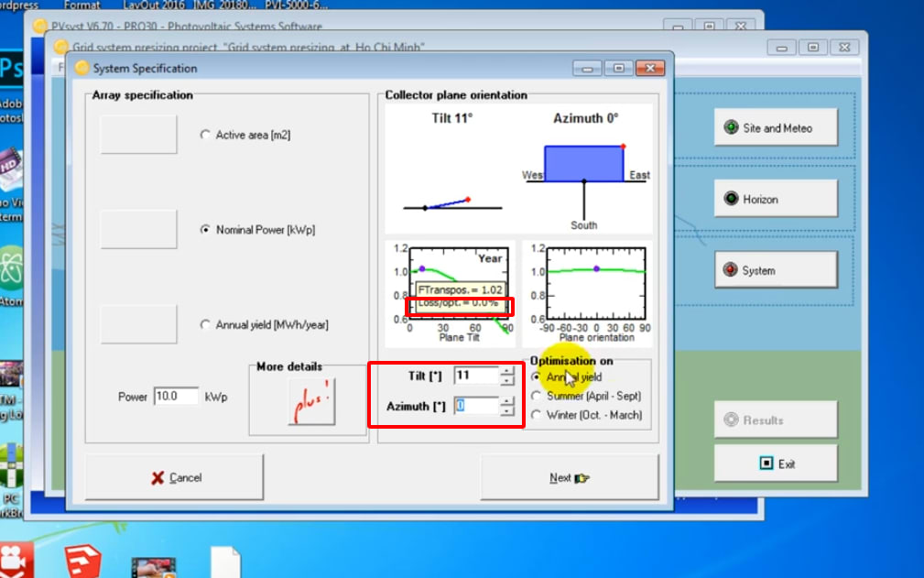The height and width of the screenshot is (578, 924).
Task: Increase Tilt with the up stepper arrow
Action: pos(506,371)
